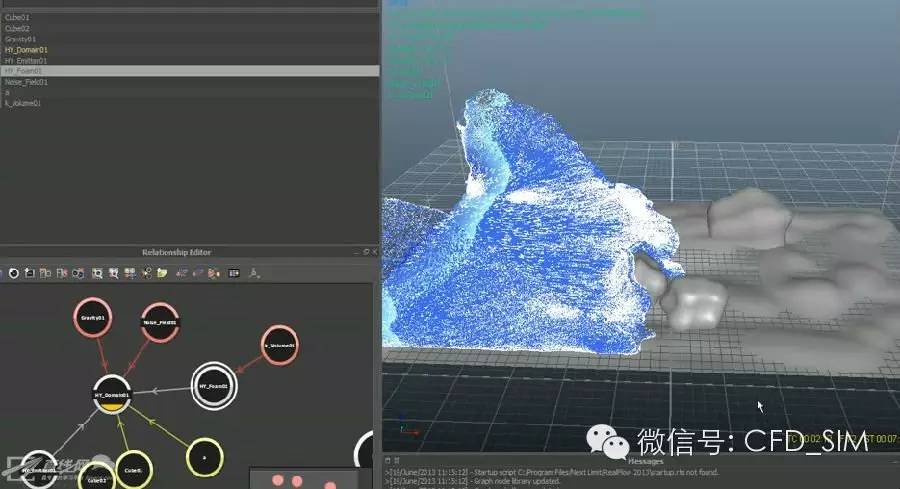Click the magnifier frame icon in Relationship Editor toolbar

97,273
